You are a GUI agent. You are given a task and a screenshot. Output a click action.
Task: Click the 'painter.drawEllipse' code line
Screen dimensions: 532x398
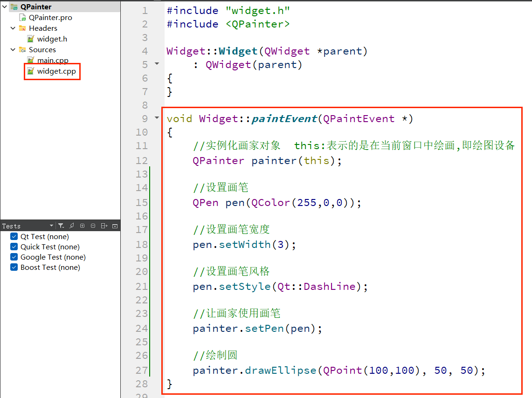tap(339, 371)
